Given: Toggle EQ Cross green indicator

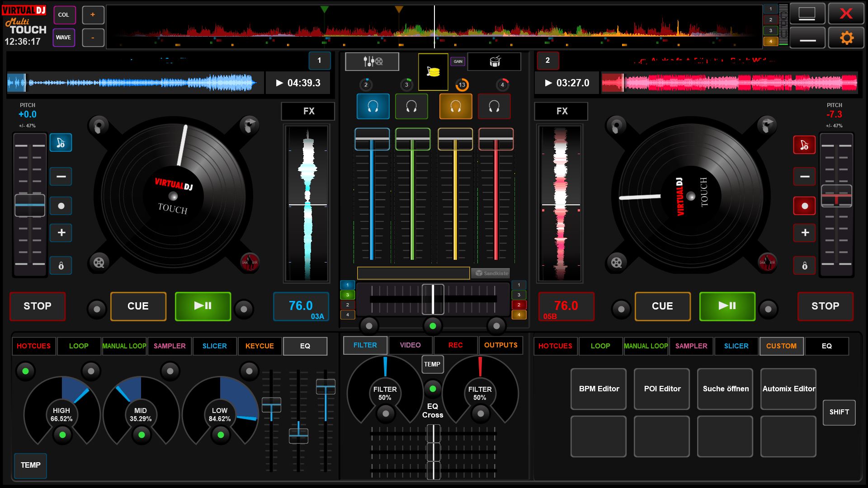Looking at the screenshot, I should [x=433, y=389].
